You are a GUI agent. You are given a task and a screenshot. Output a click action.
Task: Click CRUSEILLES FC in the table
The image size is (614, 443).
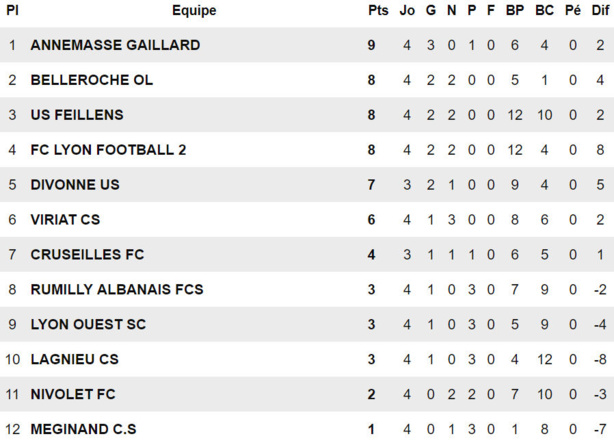click(87, 255)
